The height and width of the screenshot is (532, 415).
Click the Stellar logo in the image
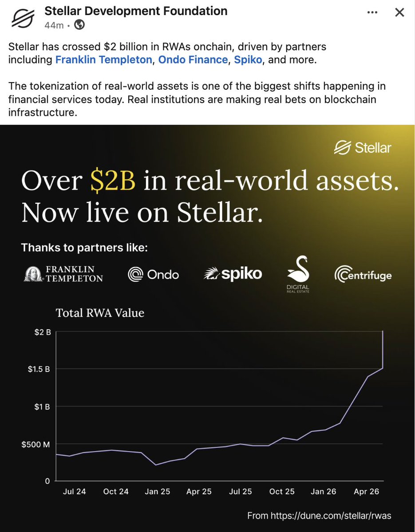click(x=363, y=147)
